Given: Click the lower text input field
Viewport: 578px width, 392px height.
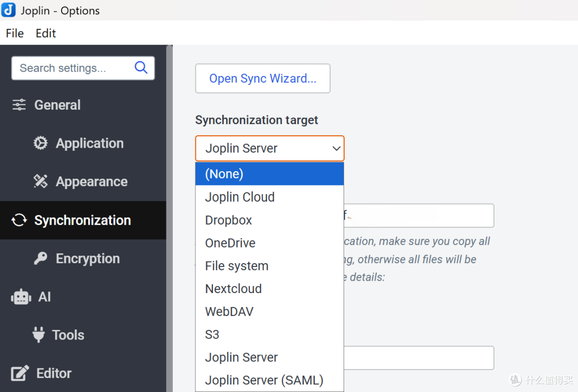Looking at the screenshot, I should (419, 358).
